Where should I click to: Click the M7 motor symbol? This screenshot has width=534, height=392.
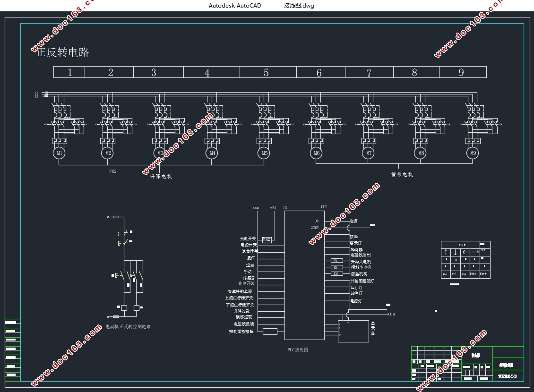(368, 153)
